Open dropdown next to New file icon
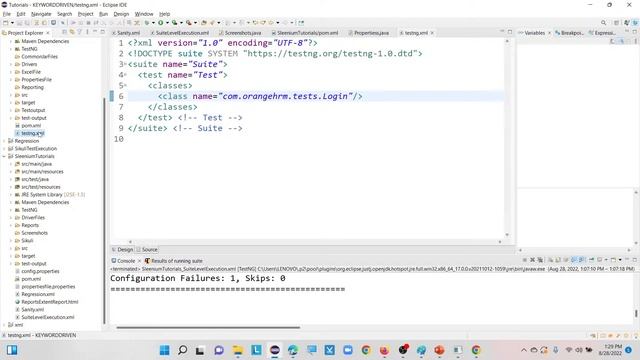The width and height of the screenshot is (640, 360). pos(12,23)
